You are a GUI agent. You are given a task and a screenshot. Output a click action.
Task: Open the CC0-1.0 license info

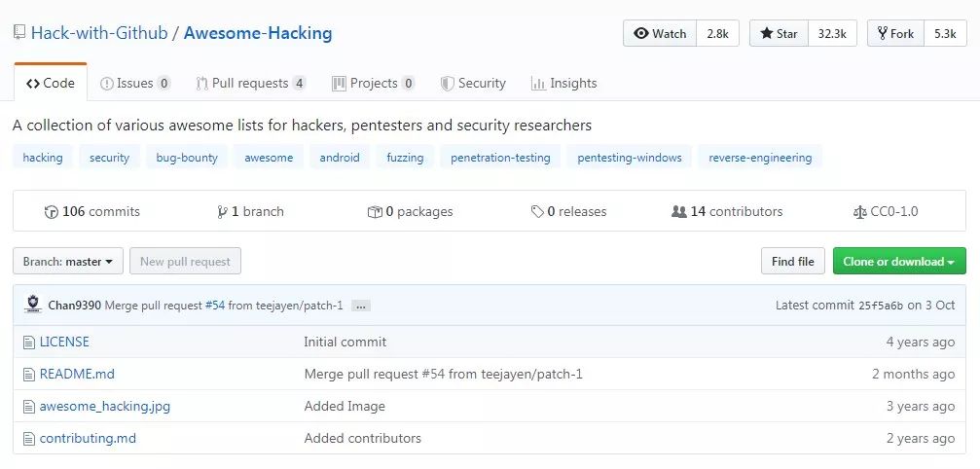pyautogui.click(x=886, y=212)
